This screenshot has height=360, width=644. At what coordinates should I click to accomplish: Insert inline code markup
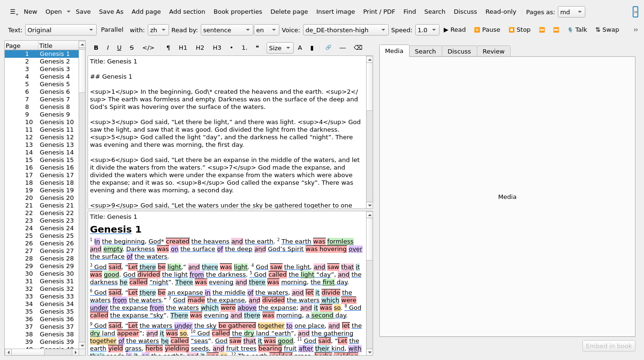pyautogui.click(x=148, y=47)
